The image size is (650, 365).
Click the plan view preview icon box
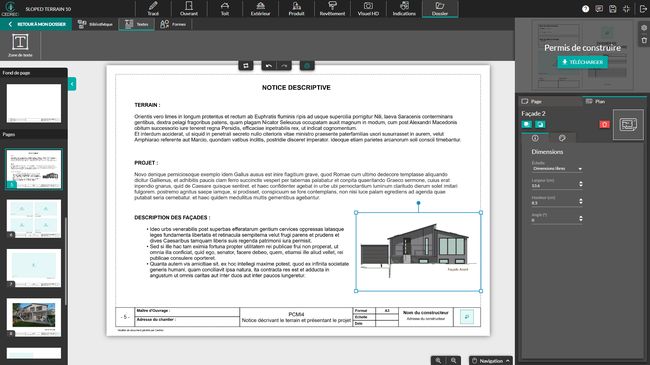pyautogui.click(x=628, y=124)
